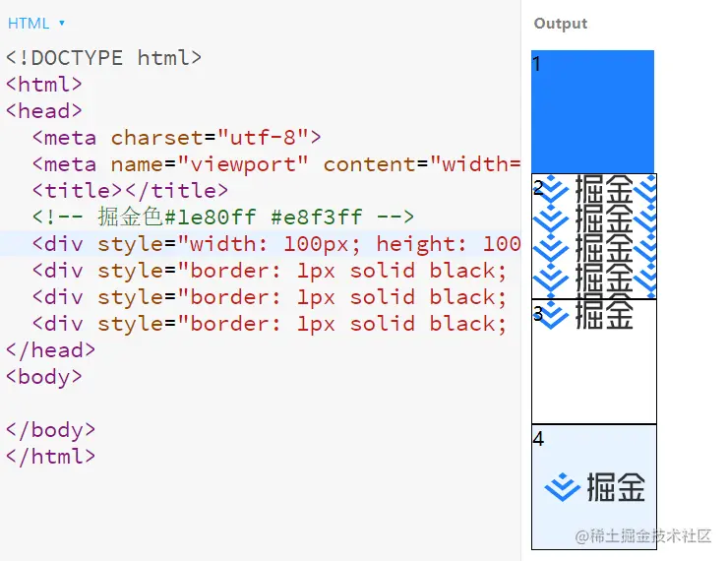Select the Output panel label
Screen dimensions: 728x561
click(x=561, y=24)
